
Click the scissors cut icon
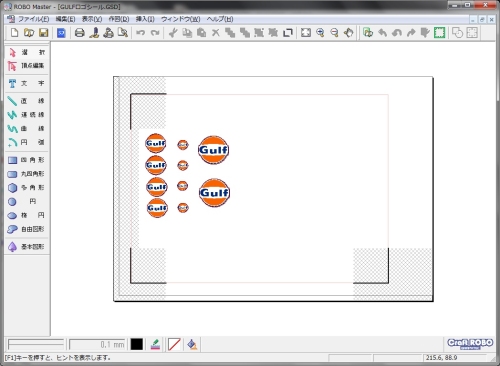(173, 33)
